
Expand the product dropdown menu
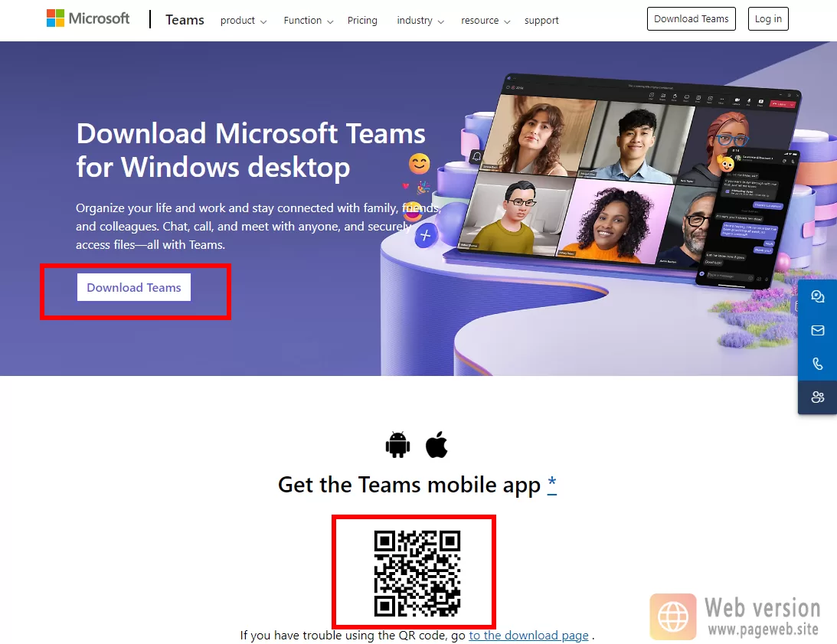244,20
